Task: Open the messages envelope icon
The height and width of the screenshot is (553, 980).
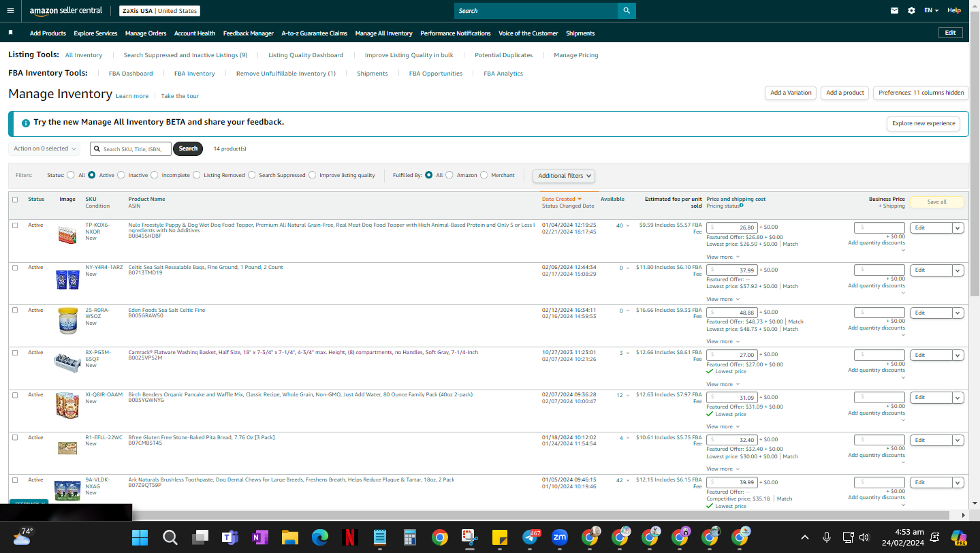Action: [x=894, y=11]
